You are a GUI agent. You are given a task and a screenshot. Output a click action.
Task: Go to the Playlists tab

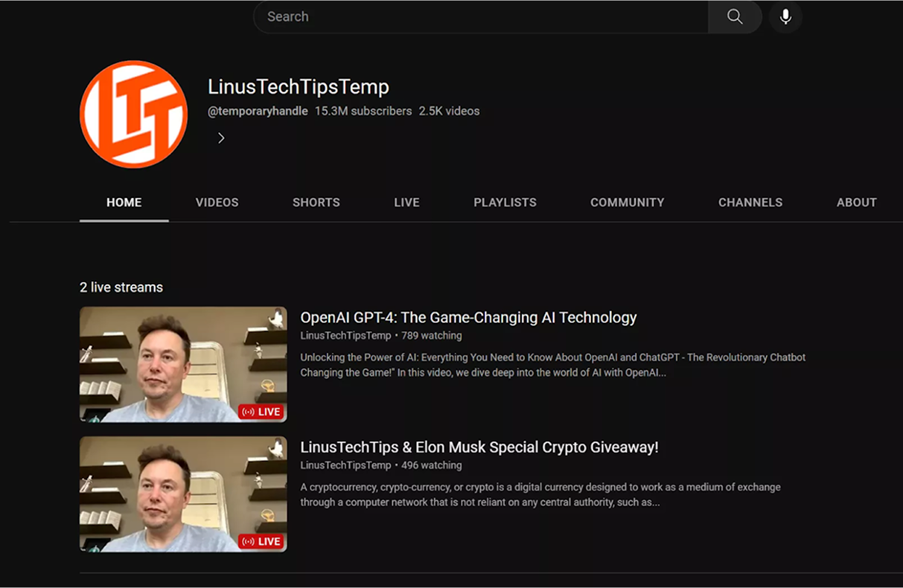click(x=505, y=202)
